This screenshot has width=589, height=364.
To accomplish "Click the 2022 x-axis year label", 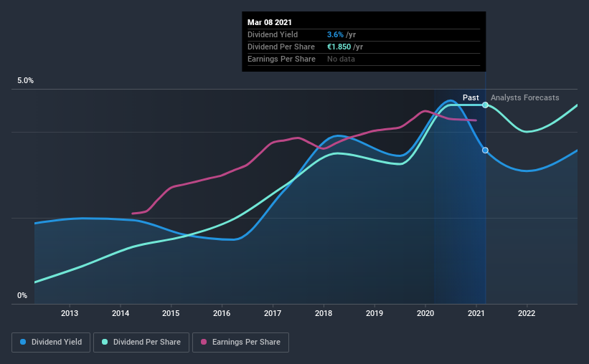I will (527, 313).
